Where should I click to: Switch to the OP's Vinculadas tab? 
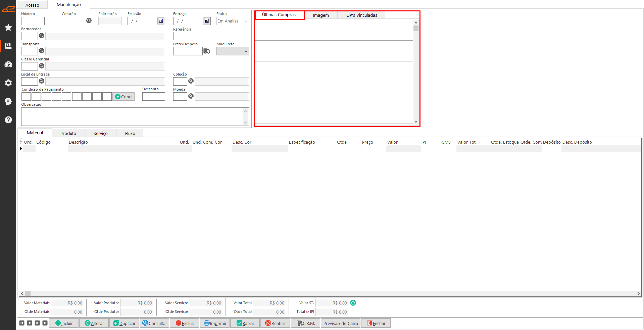click(x=361, y=15)
